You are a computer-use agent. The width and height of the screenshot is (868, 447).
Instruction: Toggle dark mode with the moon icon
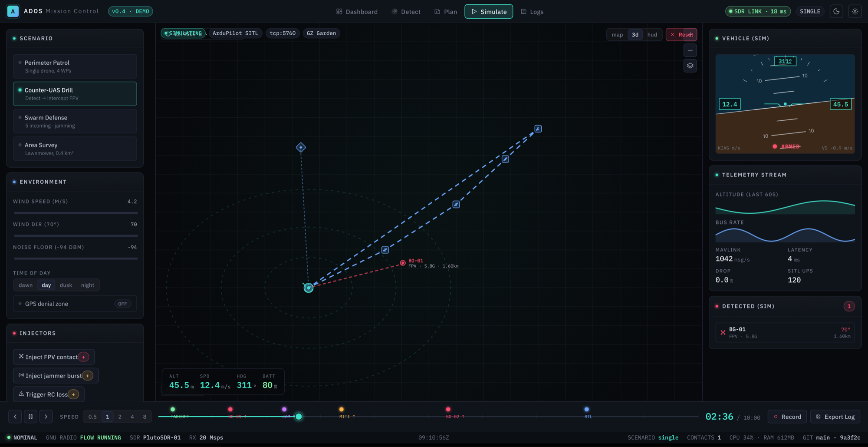pos(836,11)
